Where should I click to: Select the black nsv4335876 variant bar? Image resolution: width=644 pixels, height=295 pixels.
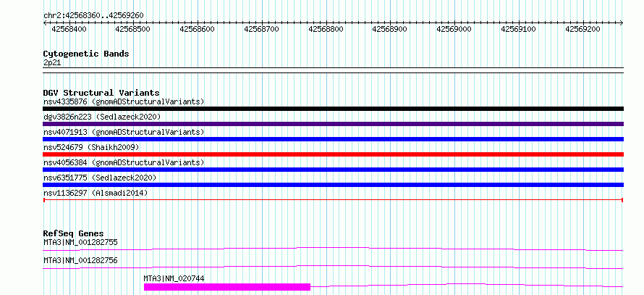click(x=333, y=109)
